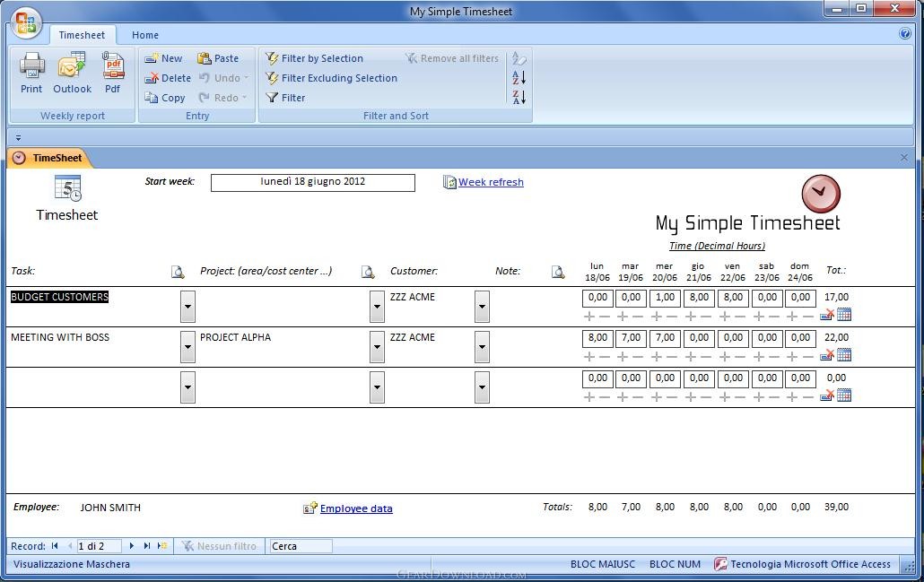
Task: Open Customer dropdown on MEETING WITH BOSS row
Action: (482, 346)
